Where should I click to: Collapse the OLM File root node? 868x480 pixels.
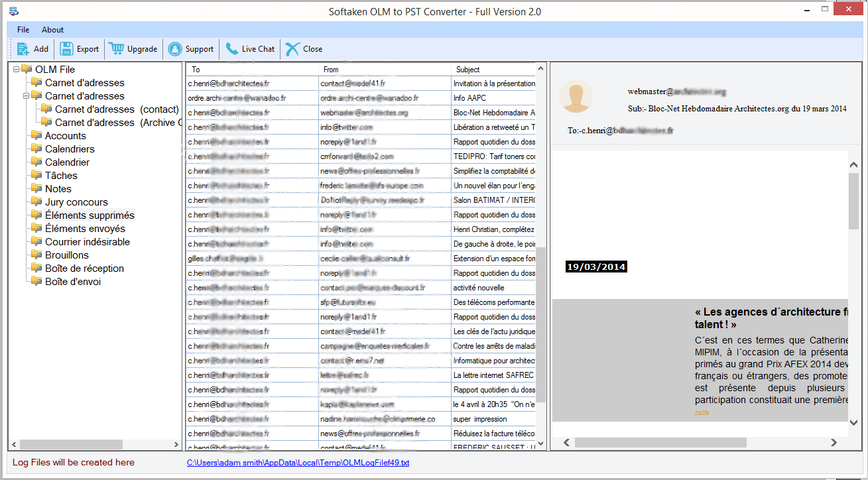pos(16,70)
